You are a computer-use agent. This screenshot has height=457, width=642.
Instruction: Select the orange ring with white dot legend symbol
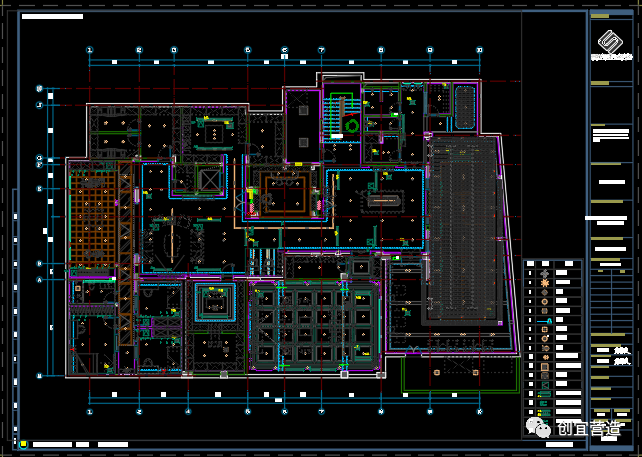point(545,339)
